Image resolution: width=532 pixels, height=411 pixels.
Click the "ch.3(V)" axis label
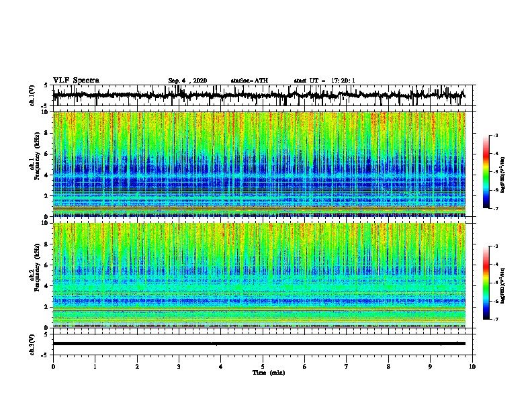coord(32,345)
